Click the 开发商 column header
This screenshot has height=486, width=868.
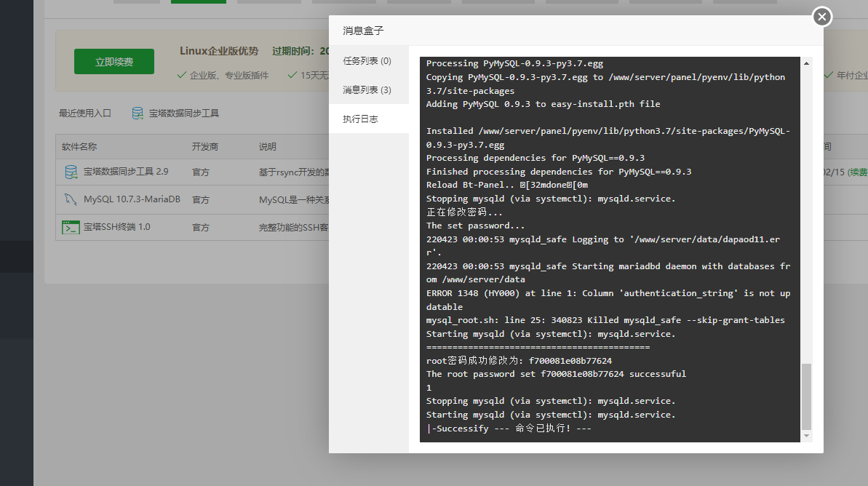[x=205, y=147]
